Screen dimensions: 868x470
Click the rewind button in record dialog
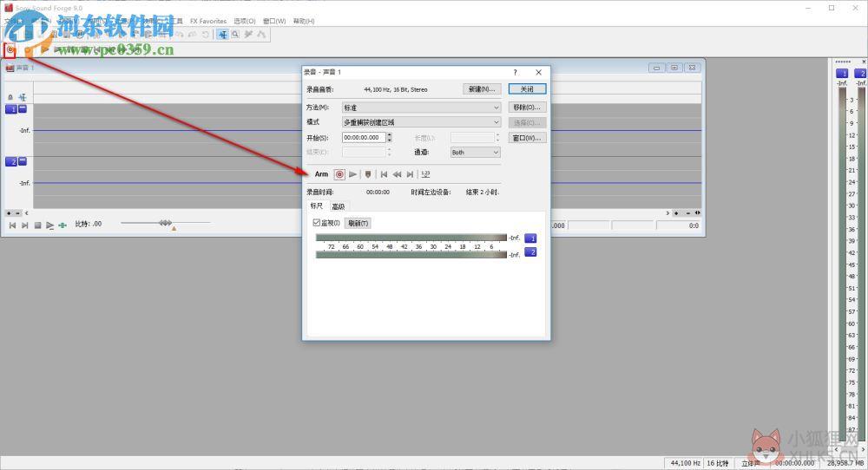397,174
